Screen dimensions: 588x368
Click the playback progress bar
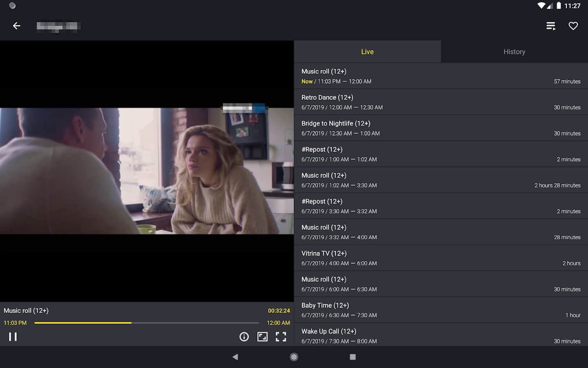147,323
